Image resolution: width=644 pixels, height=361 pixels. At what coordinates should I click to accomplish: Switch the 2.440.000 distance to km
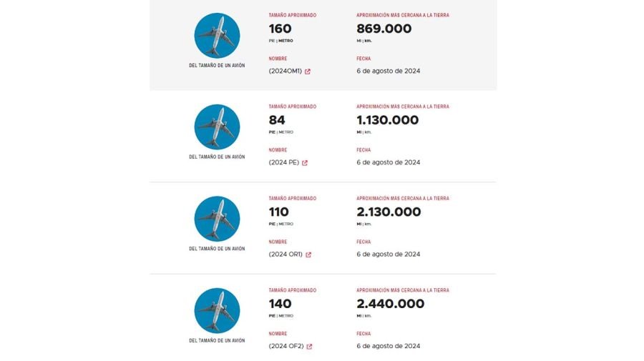click(x=369, y=315)
